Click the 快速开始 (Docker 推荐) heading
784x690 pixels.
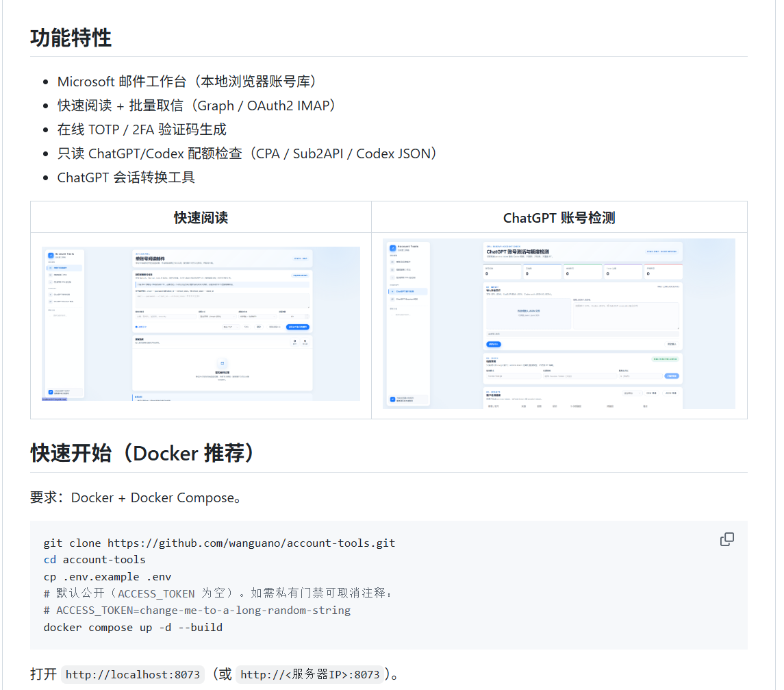point(142,454)
